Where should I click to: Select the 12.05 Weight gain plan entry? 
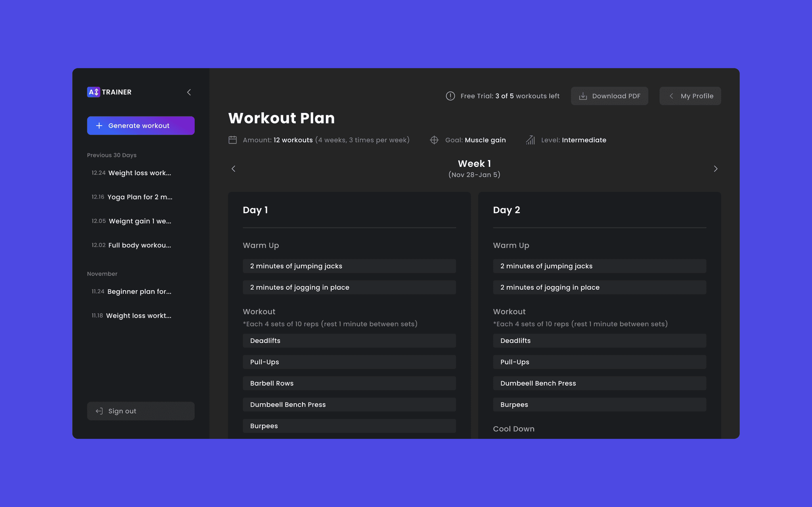click(x=132, y=221)
